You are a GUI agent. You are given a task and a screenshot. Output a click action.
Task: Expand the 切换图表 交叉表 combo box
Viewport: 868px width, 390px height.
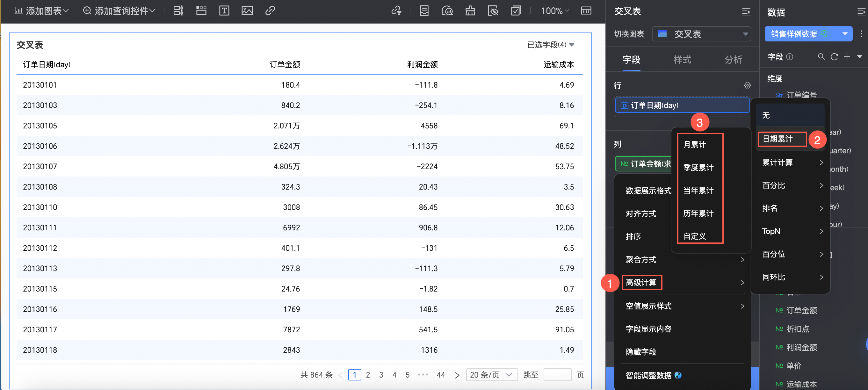(x=701, y=34)
